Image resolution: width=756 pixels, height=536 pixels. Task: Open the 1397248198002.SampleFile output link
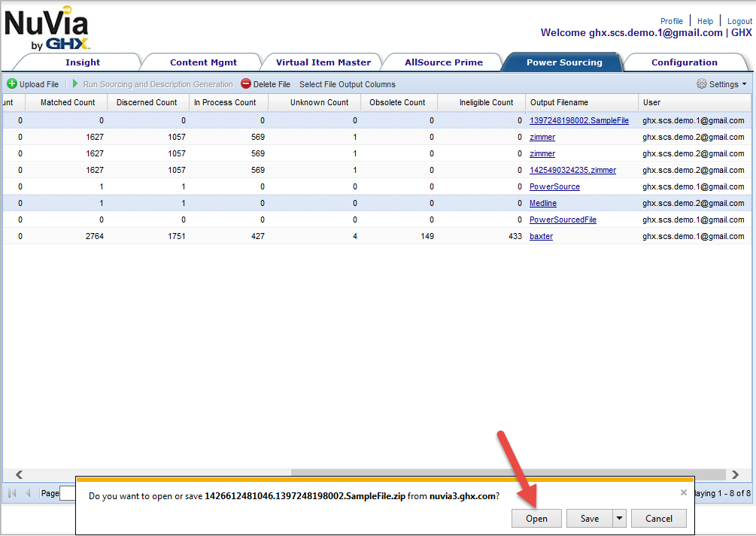[579, 120]
